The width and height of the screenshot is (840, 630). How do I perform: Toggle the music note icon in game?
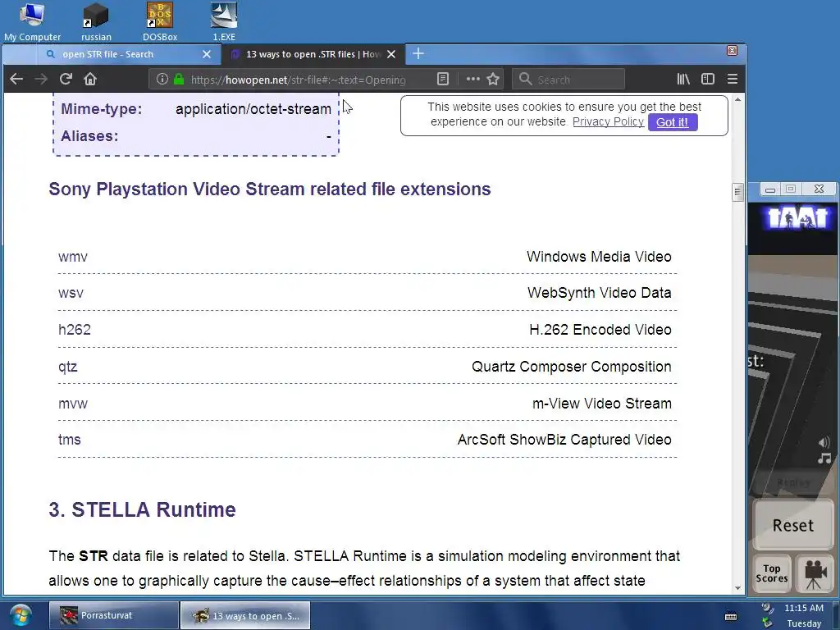(x=824, y=459)
